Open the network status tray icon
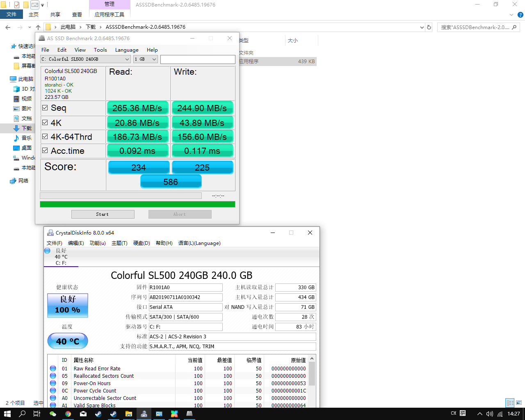This screenshot has height=420, width=525. (x=500, y=414)
